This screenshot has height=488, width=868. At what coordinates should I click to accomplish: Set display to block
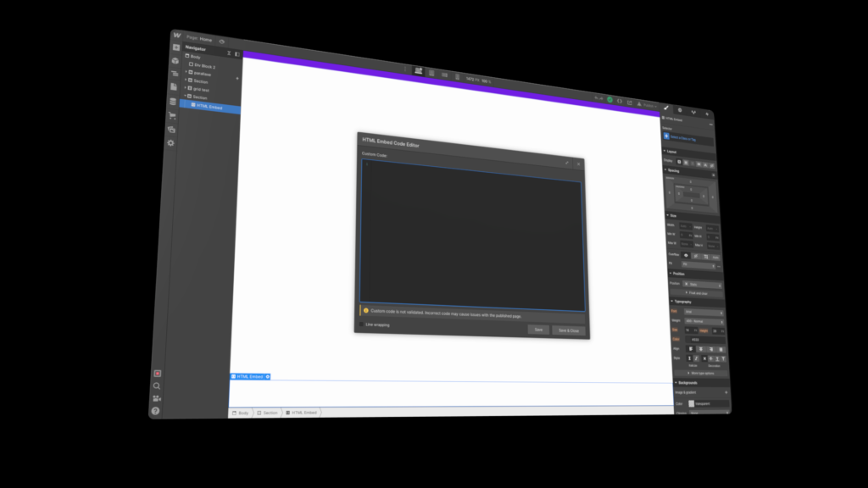[679, 162]
